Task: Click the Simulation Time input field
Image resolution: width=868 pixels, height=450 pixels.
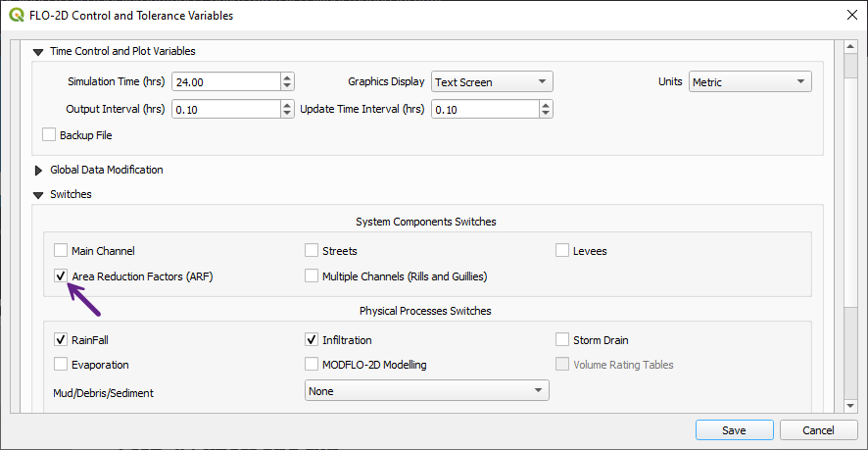Action: [224, 82]
